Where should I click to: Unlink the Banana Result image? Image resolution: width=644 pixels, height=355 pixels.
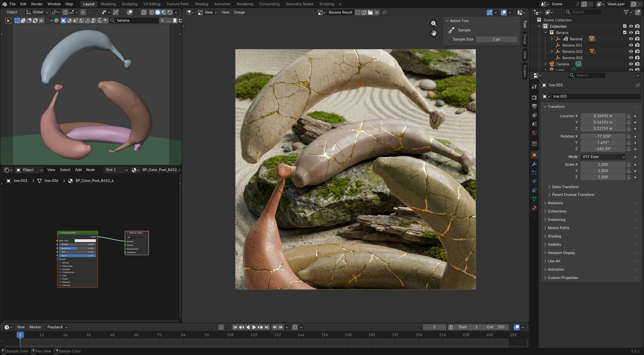(377, 12)
